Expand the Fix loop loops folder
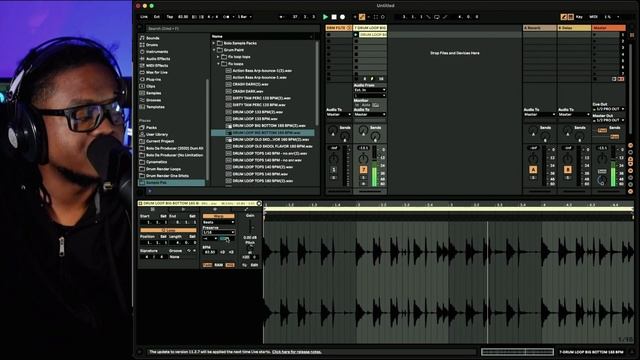The width and height of the screenshot is (640, 360). (x=218, y=57)
